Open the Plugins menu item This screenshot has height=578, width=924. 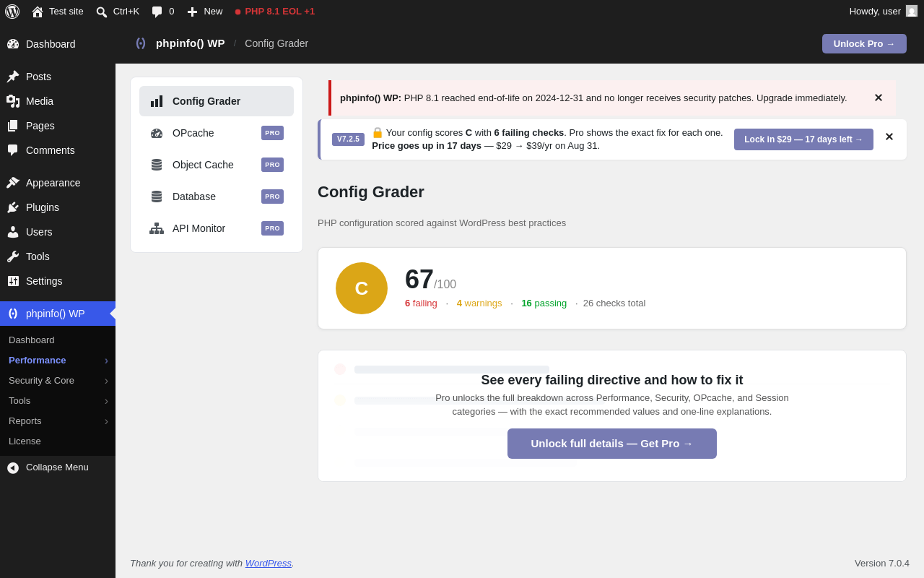click(x=58, y=207)
